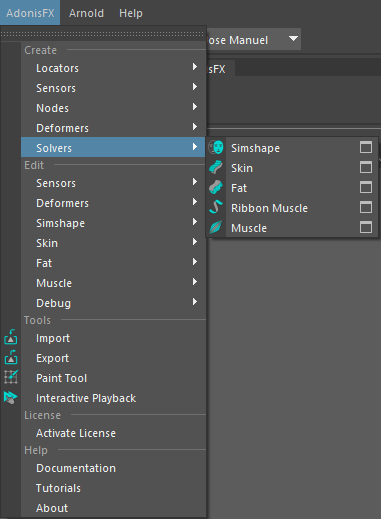Screen dimensions: 381x519
Task: Click the Interactive Playback icon
Action: tap(11, 397)
